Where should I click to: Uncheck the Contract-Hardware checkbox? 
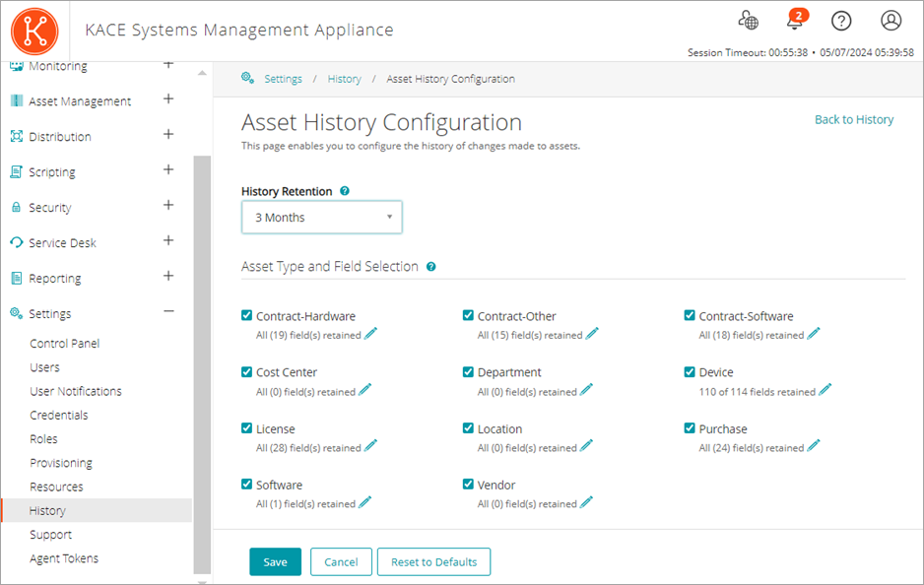click(246, 315)
